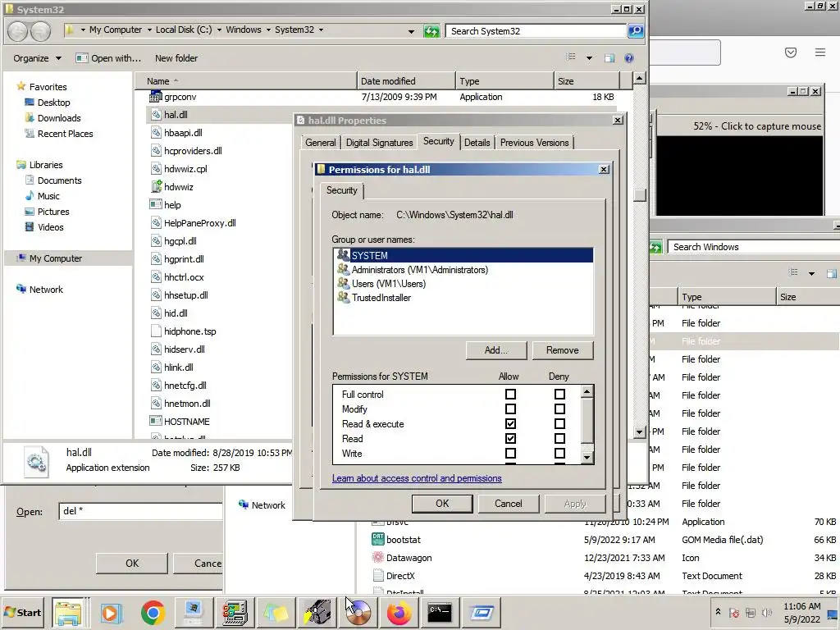Select the bootstat file icon in Windows folder
Image resolution: width=840 pixels, height=630 pixels.
(377, 540)
